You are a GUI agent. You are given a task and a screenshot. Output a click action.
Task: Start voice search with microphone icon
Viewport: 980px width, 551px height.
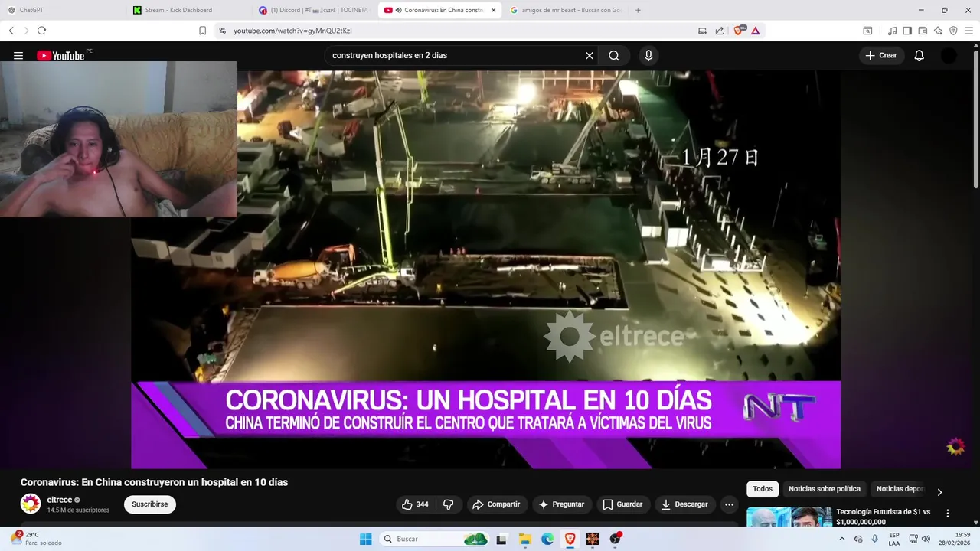(648, 56)
